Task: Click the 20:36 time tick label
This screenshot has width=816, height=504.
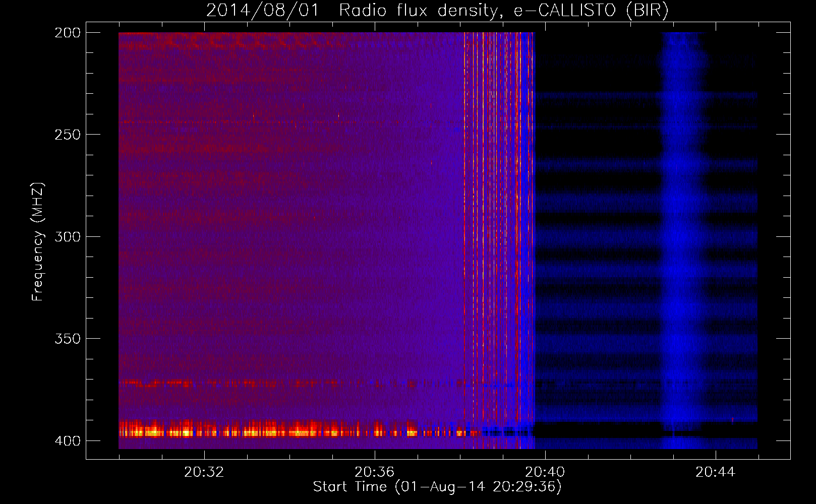Action: [x=374, y=472]
